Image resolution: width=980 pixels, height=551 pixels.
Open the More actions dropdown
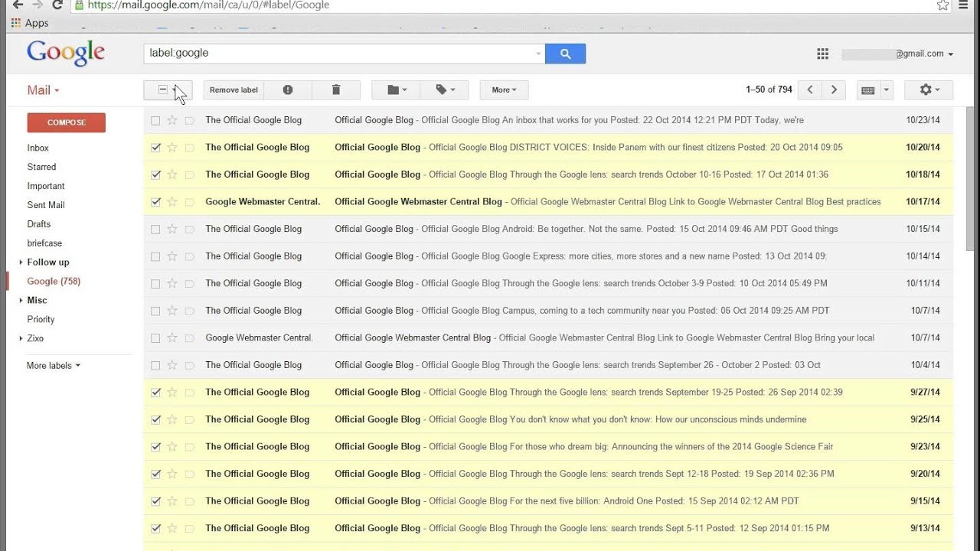click(x=504, y=90)
